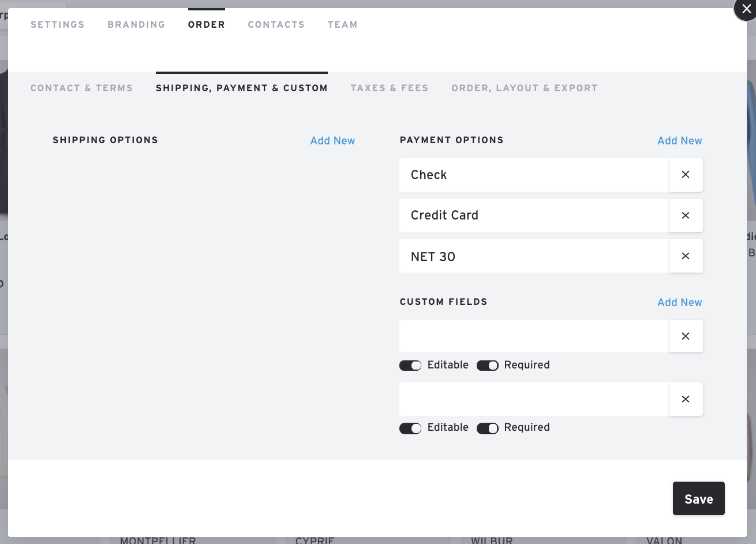Add a new shipping option

[332, 140]
